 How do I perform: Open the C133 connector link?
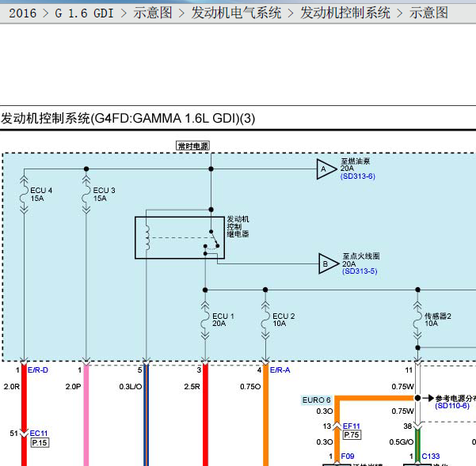[x=431, y=456]
